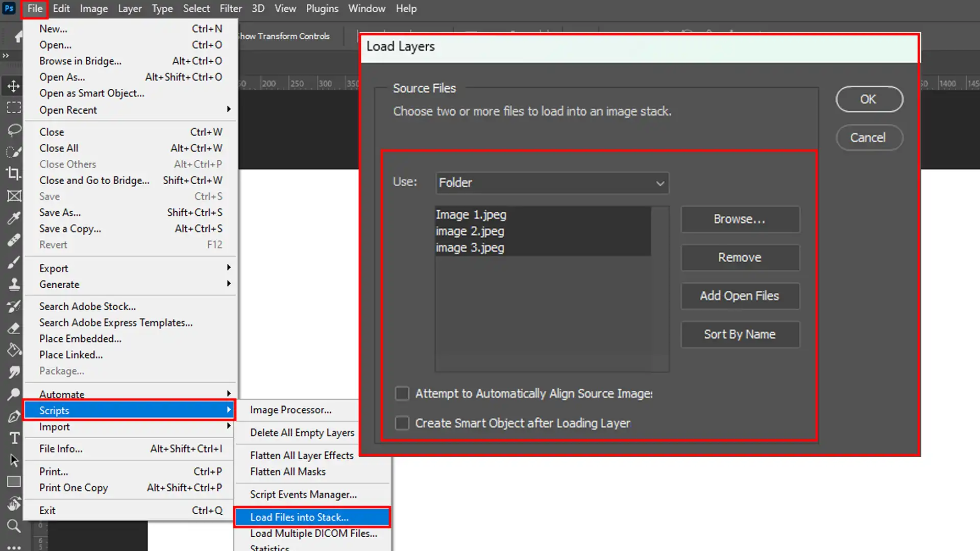Choose Image Processor from Scripts
The height and width of the screenshot is (551, 980).
pos(291,410)
